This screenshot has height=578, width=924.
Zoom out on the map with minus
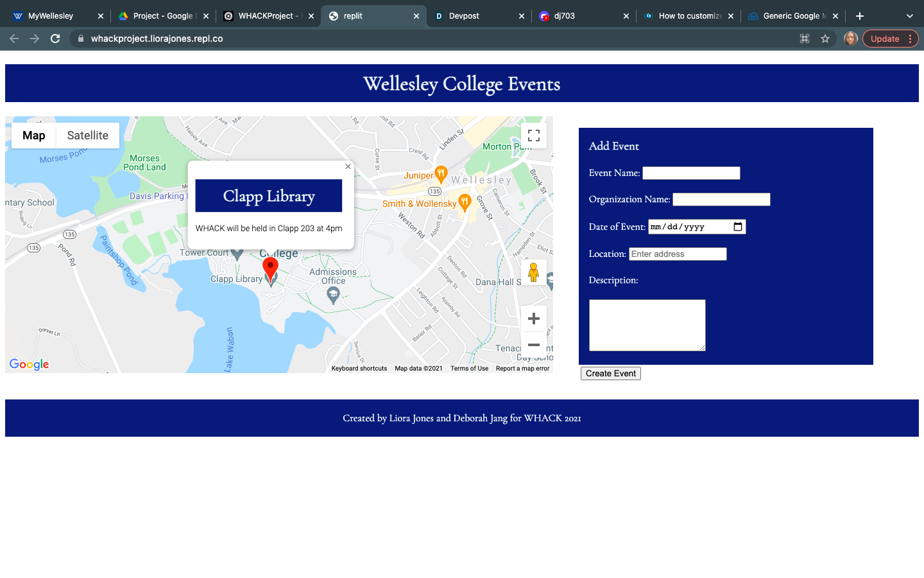(533, 345)
